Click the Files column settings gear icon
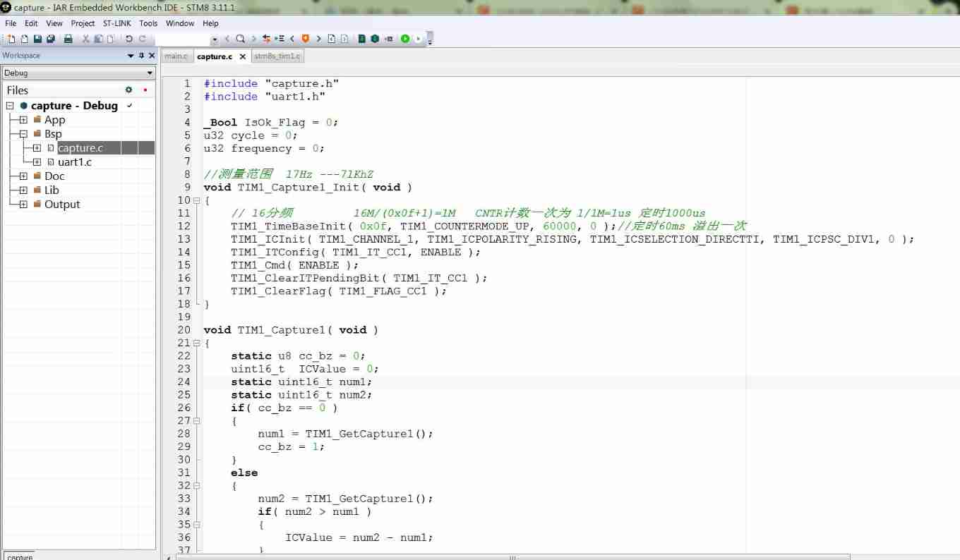This screenshot has width=960, height=560. tap(128, 90)
